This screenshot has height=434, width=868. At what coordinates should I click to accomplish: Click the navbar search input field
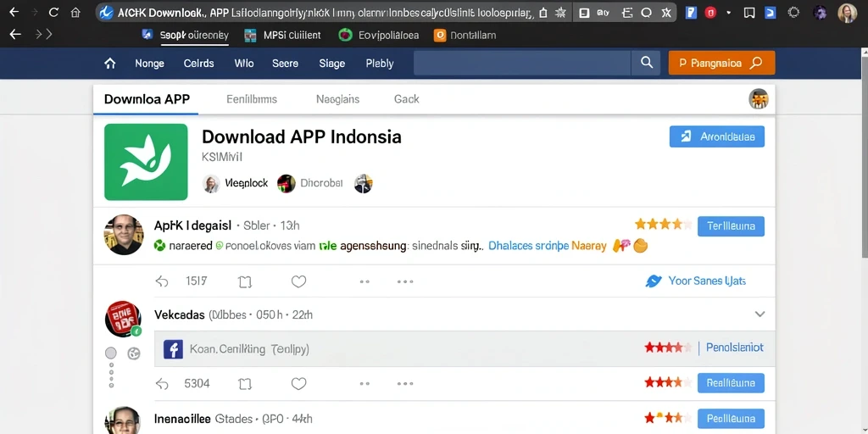pos(522,63)
